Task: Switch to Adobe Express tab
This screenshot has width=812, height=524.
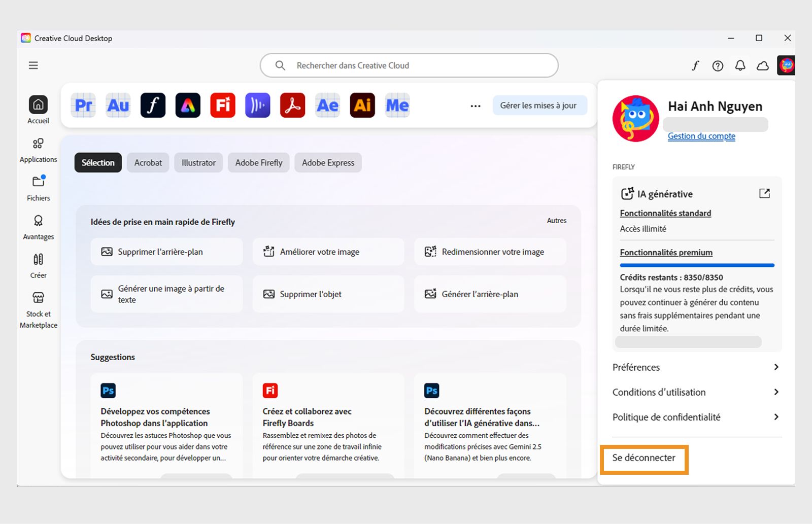Action: coord(328,163)
